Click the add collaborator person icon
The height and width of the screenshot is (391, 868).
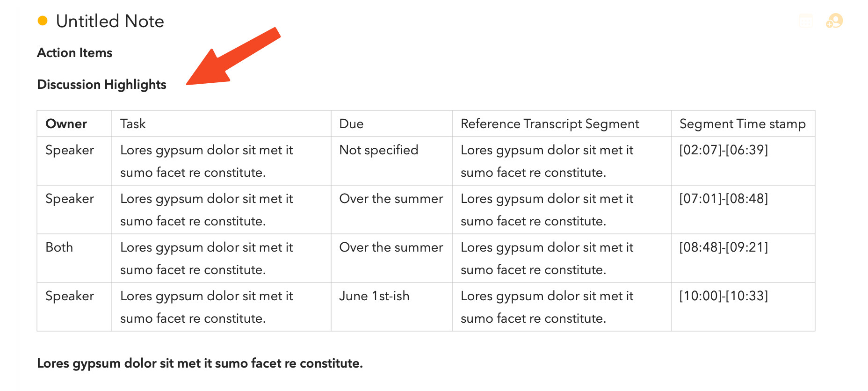(834, 21)
